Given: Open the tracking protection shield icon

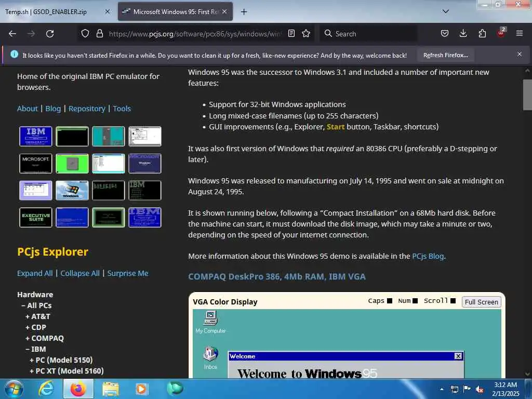Looking at the screenshot, I should click(85, 33).
